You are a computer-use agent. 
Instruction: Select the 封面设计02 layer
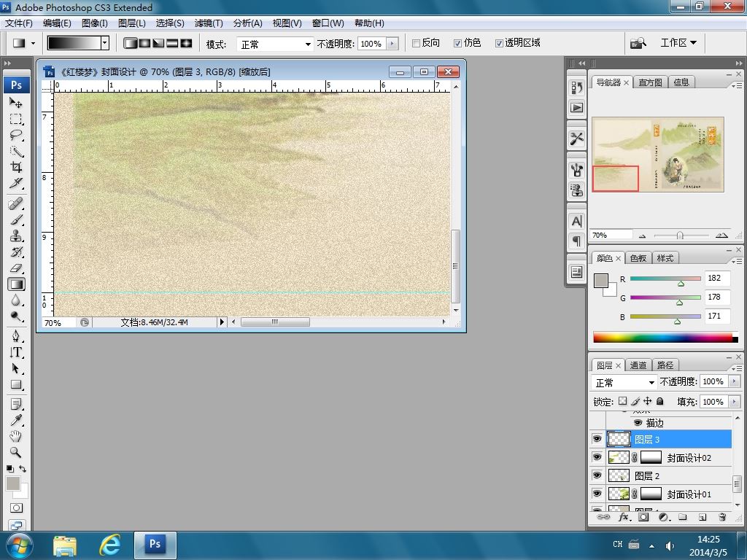pos(689,458)
